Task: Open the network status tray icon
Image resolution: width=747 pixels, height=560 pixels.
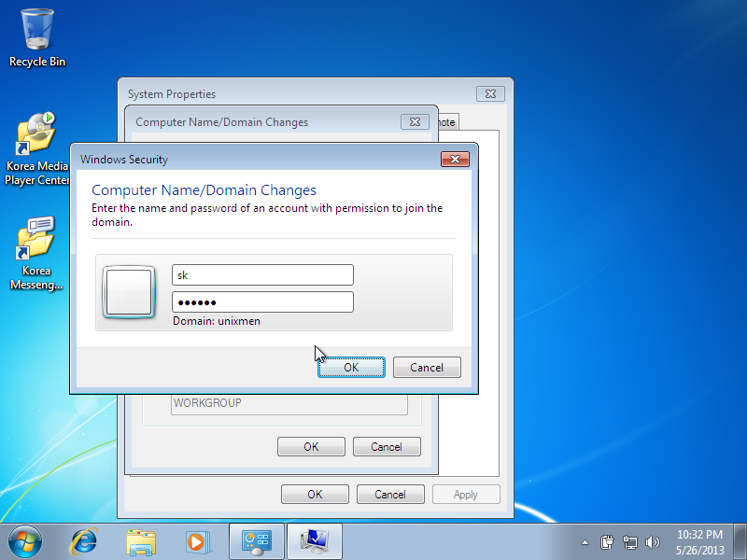Action: coord(629,542)
